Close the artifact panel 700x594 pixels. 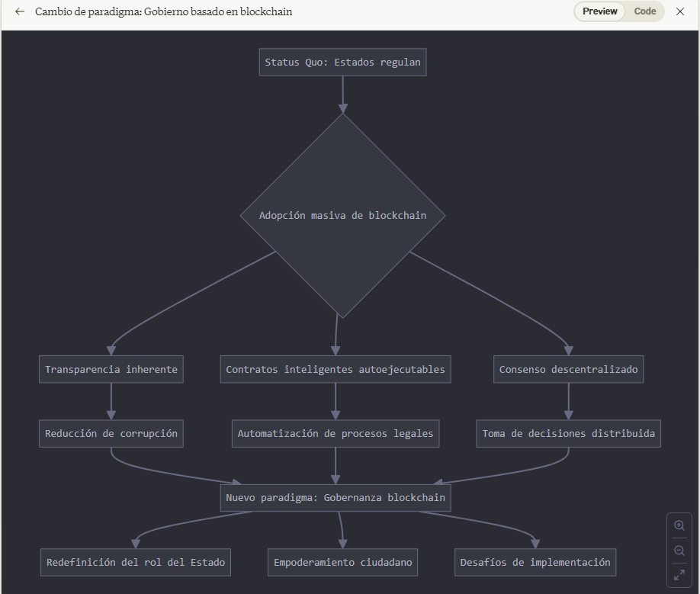(680, 11)
